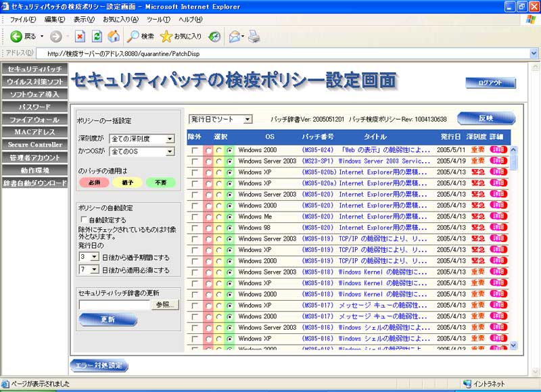Click the IE page icon in title bar
Screen dimensions: 541x392
[x=5, y=6]
